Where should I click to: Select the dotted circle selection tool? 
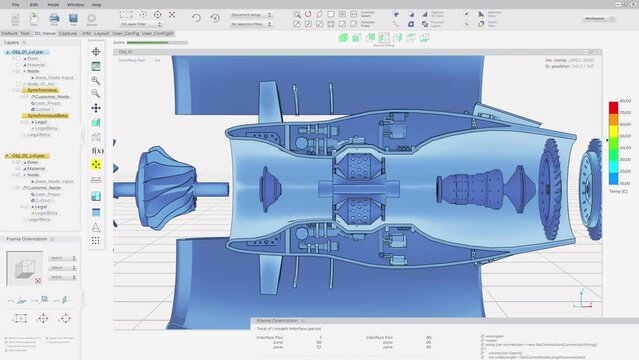pos(143,15)
